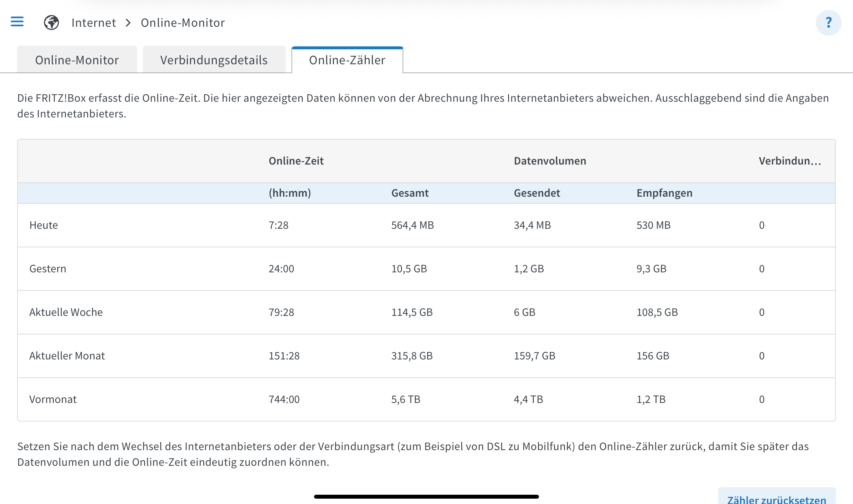
Task: Open help with the question mark icon
Action: pos(828,22)
